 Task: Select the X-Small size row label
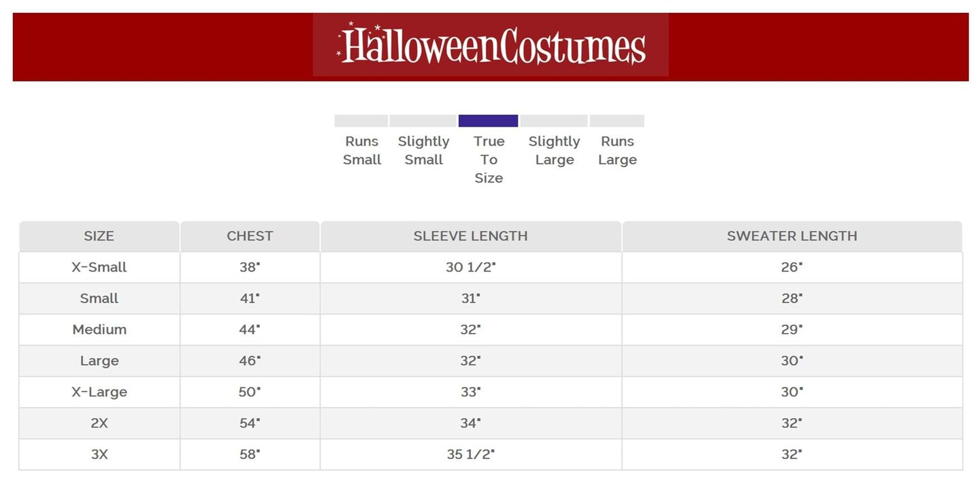(x=99, y=268)
